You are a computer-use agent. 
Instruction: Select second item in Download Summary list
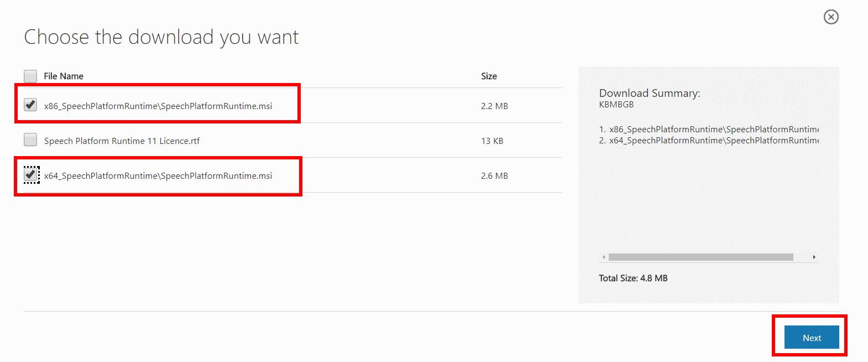tap(709, 140)
